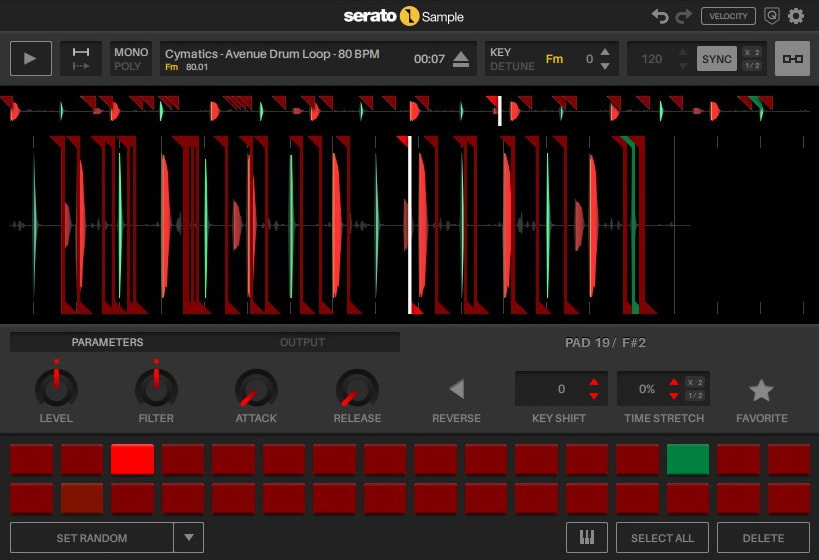Eject the loaded sample with eject icon
Screen dimensions: 819x560
(x=461, y=59)
